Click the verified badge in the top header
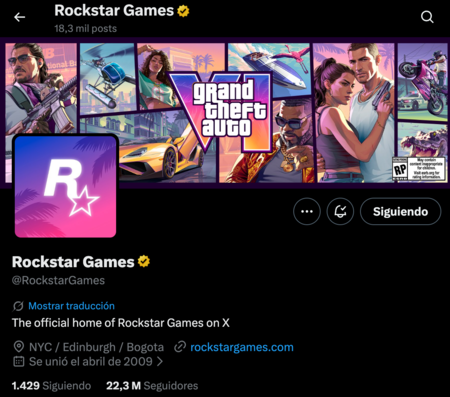The image size is (450, 397). click(x=183, y=11)
